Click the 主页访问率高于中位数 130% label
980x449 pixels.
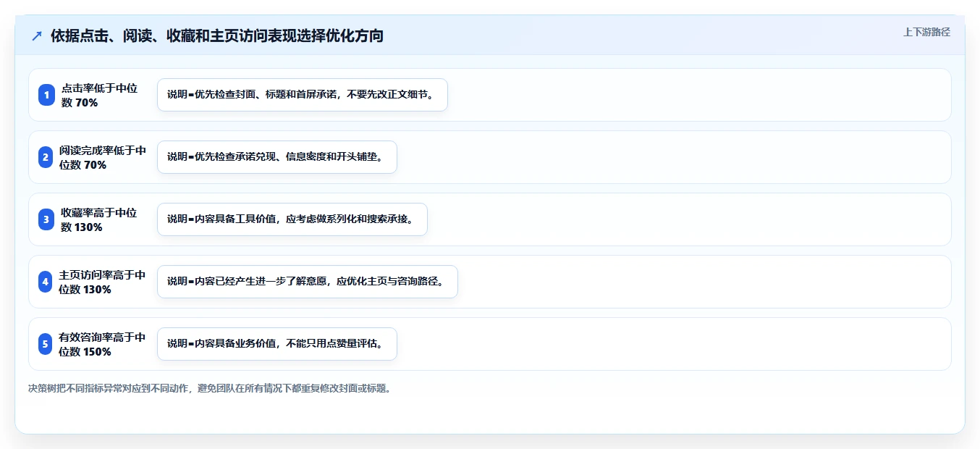102,282
